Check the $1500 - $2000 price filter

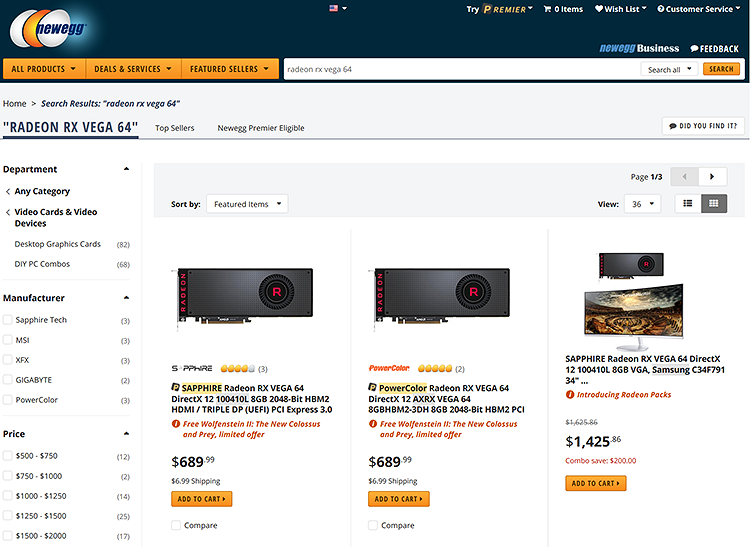tap(8, 536)
